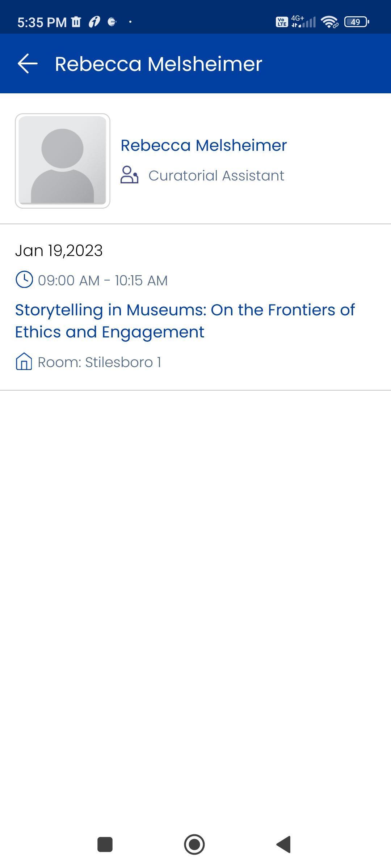Tap the header title Rebecca Melsheimer
The width and height of the screenshot is (391, 868).
point(159,64)
